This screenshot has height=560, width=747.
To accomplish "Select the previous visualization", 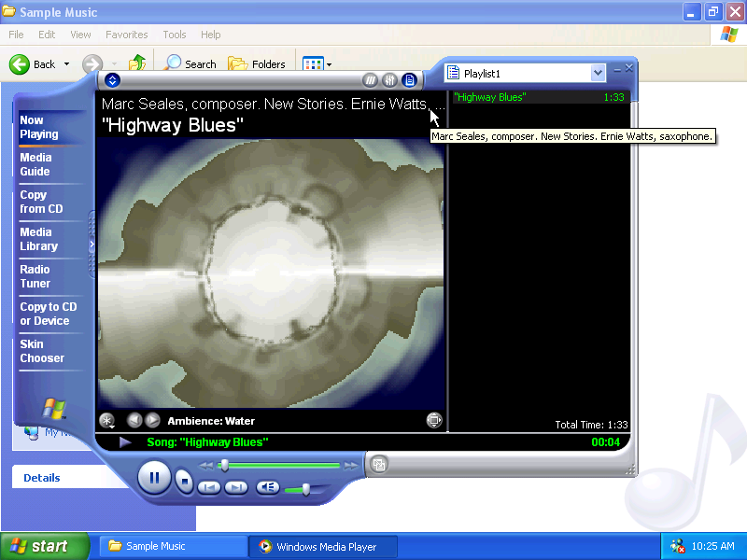I will click(134, 420).
